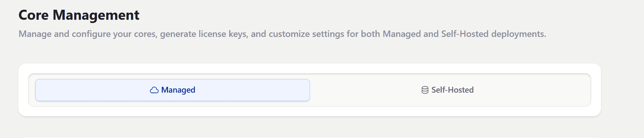Select the Managed text label
The width and height of the screenshot is (644, 138).
click(x=178, y=90)
